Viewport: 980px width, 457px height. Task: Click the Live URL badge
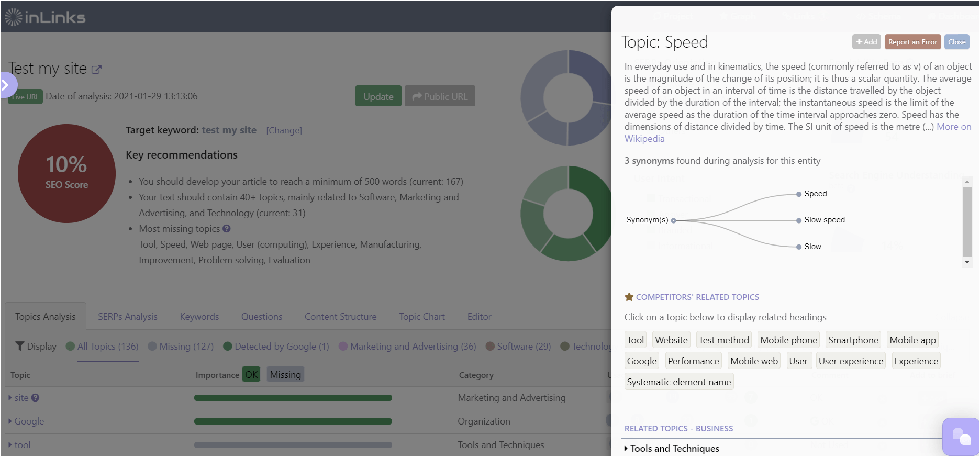pos(25,97)
